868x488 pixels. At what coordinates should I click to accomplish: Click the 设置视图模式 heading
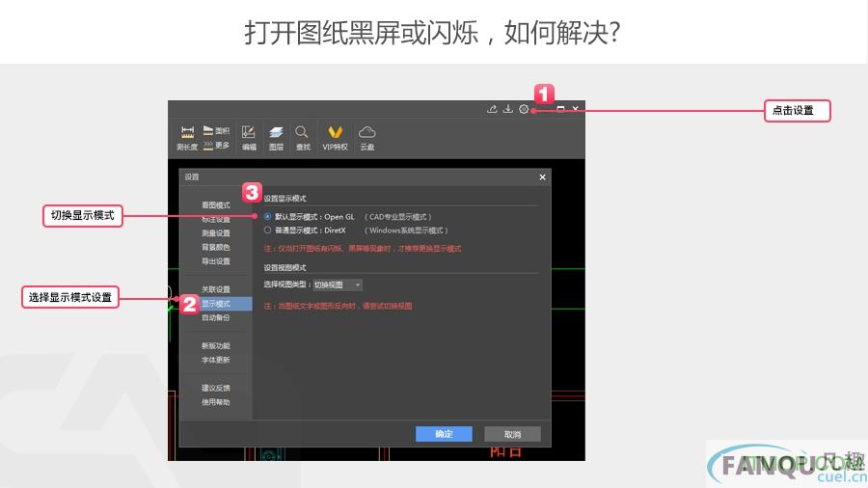(x=285, y=268)
